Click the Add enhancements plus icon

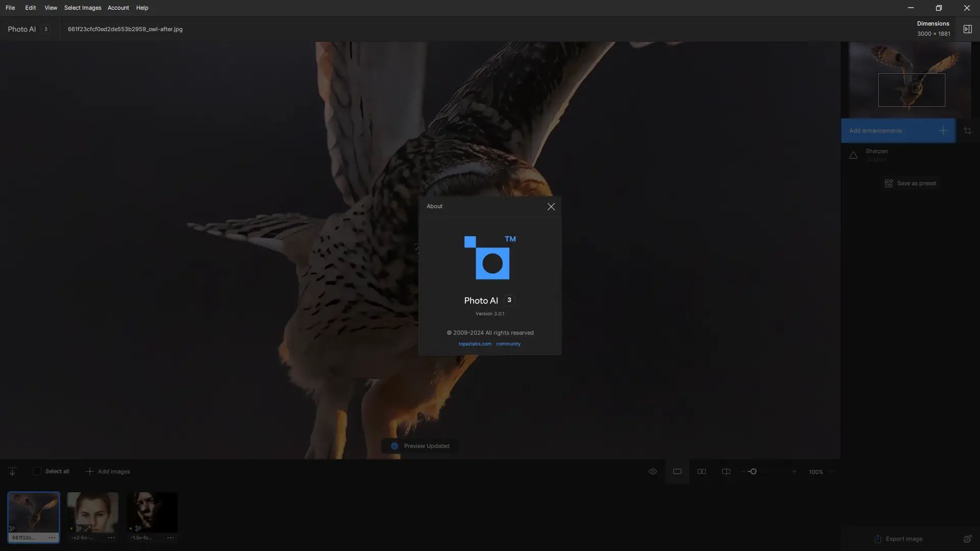click(x=943, y=131)
